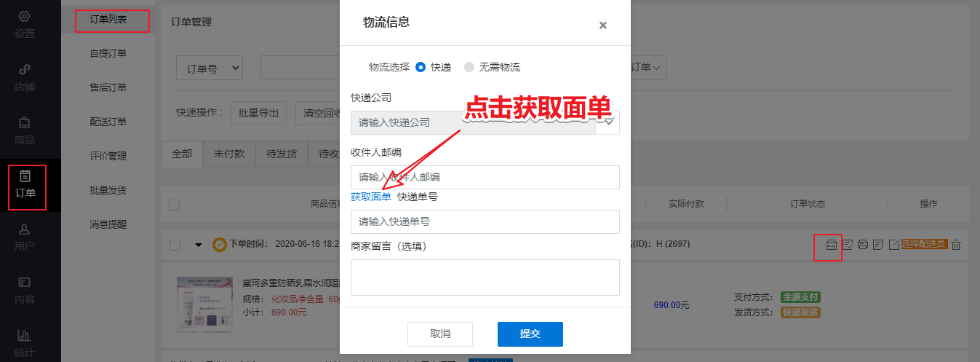Switch to the 未付款 orders tab
The height and width of the screenshot is (362, 980).
(x=229, y=154)
